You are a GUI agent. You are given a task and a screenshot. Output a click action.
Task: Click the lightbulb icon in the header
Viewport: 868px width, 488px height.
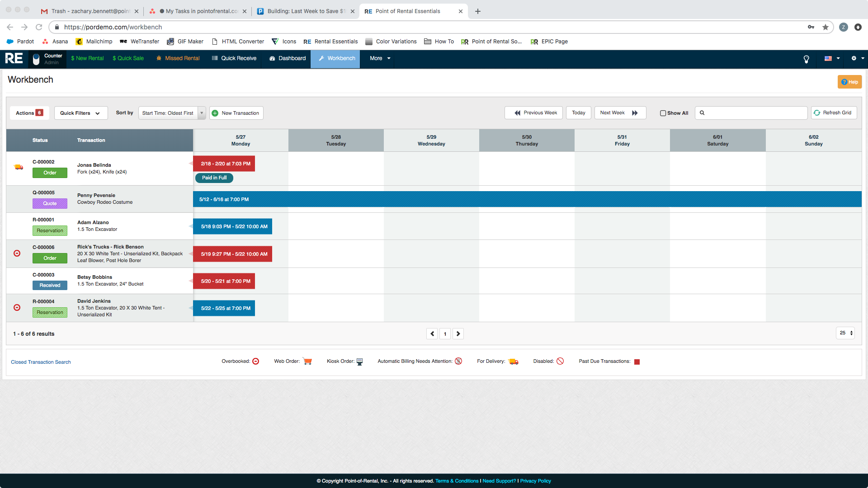806,59
